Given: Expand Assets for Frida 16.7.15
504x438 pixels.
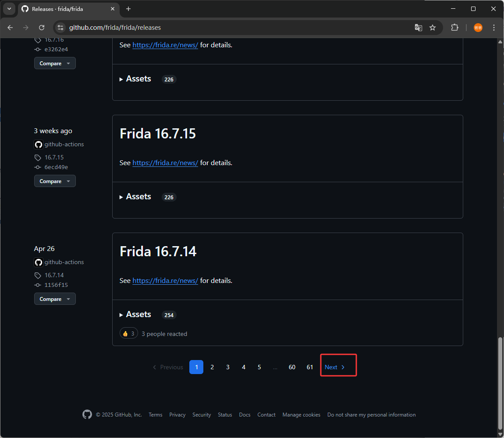Looking at the screenshot, I should coord(148,197).
